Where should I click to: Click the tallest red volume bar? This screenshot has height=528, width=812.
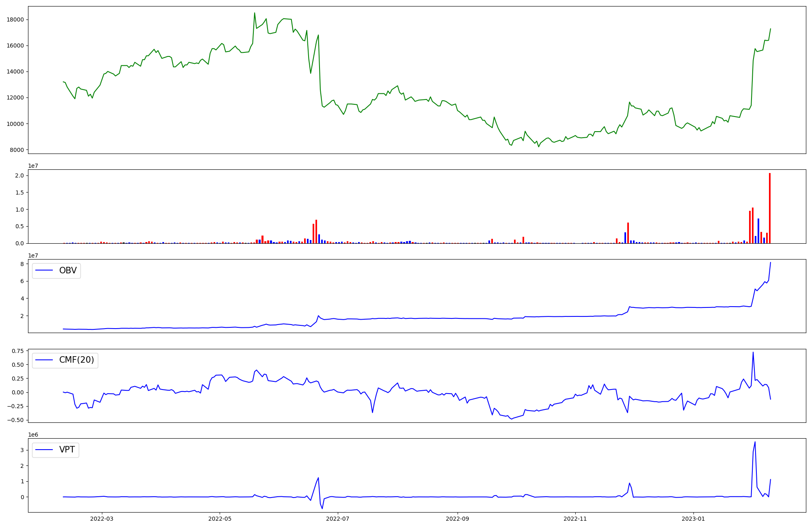(x=769, y=208)
